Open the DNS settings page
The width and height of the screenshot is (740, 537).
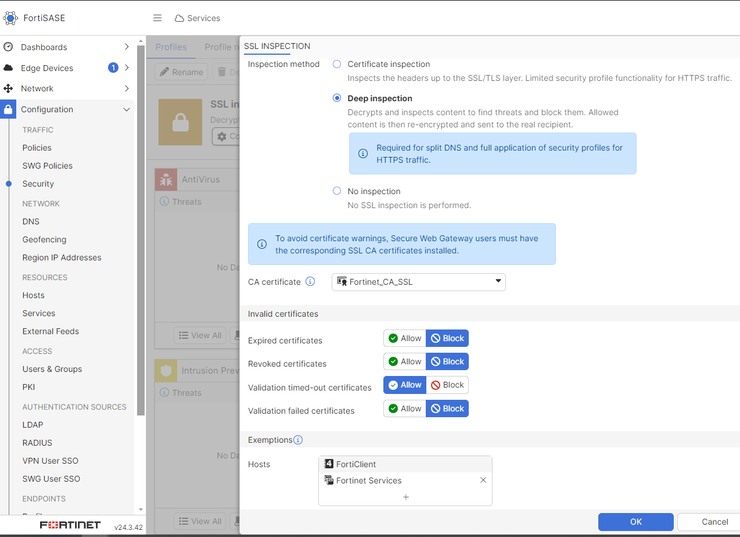31,221
